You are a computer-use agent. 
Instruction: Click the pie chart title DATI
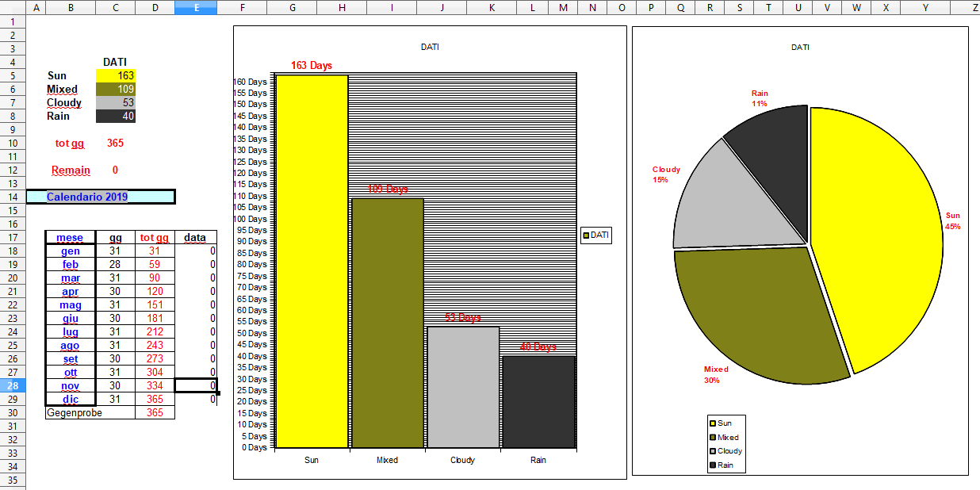coord(800,47)
